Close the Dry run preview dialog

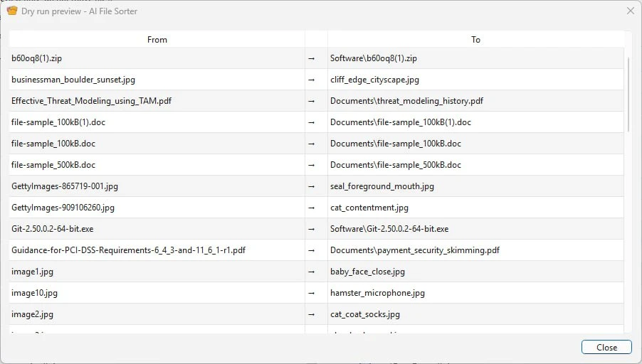(606, 347)
